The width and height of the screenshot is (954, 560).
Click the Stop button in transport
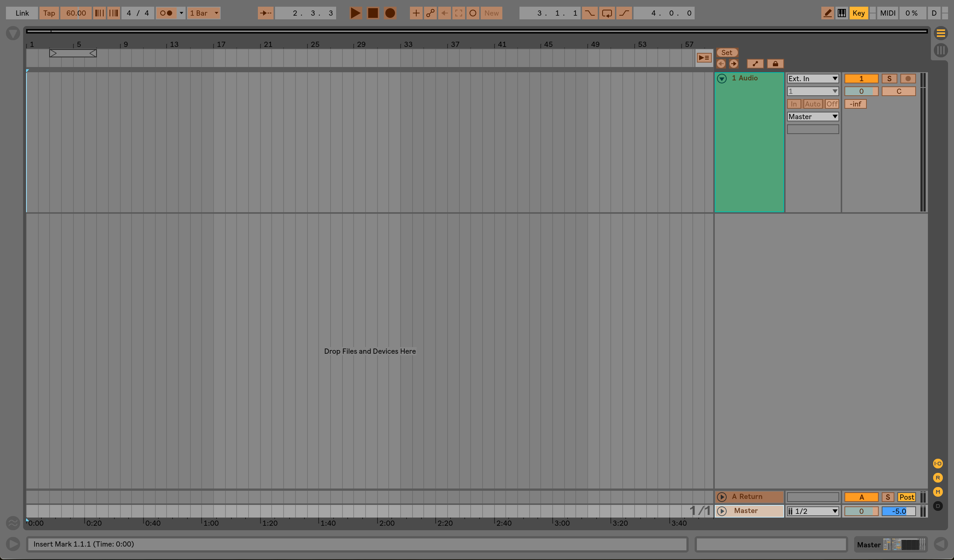coord(372,13)
